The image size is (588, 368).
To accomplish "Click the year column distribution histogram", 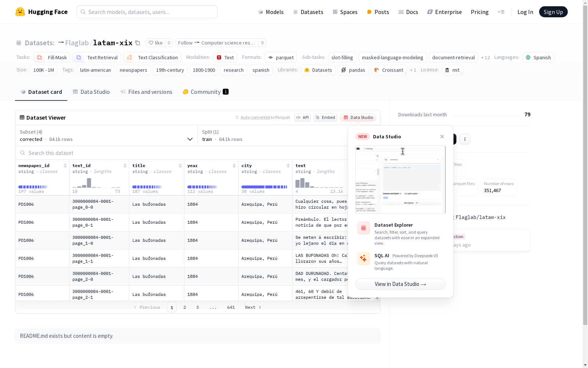I will tap(202, 187).
